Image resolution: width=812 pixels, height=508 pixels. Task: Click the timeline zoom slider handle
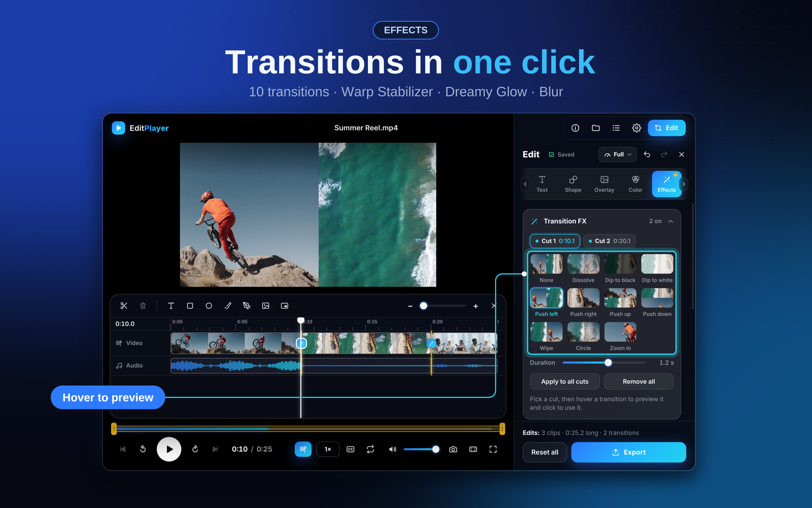[423, 306]
